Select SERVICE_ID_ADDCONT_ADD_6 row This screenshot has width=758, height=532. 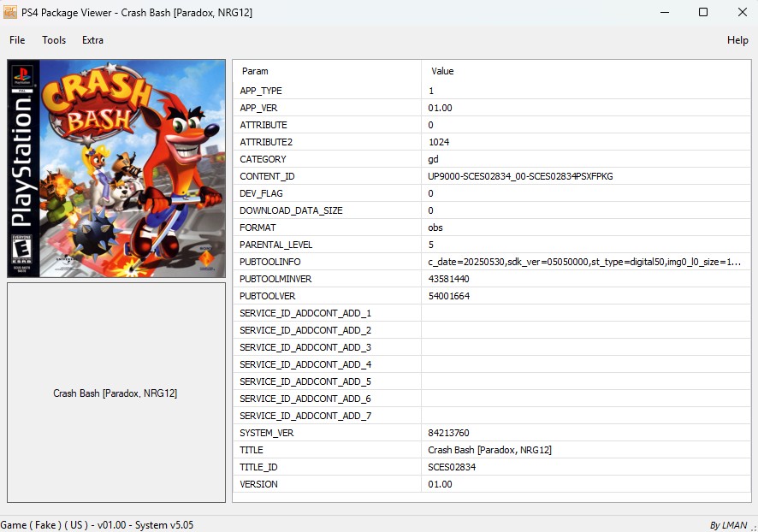[492, 399]
